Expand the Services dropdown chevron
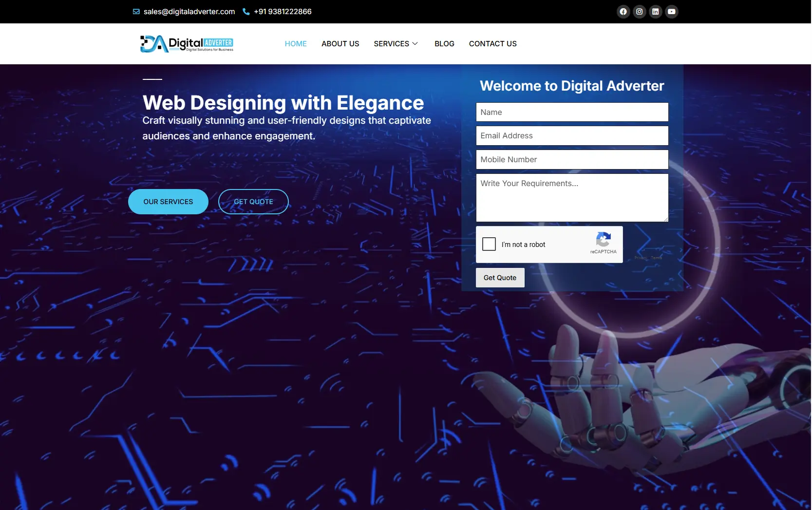Screen dimensions: 812x510 point(415,44)
